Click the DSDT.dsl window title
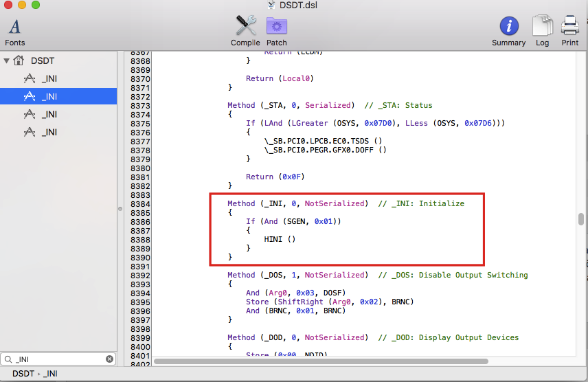 299,5
